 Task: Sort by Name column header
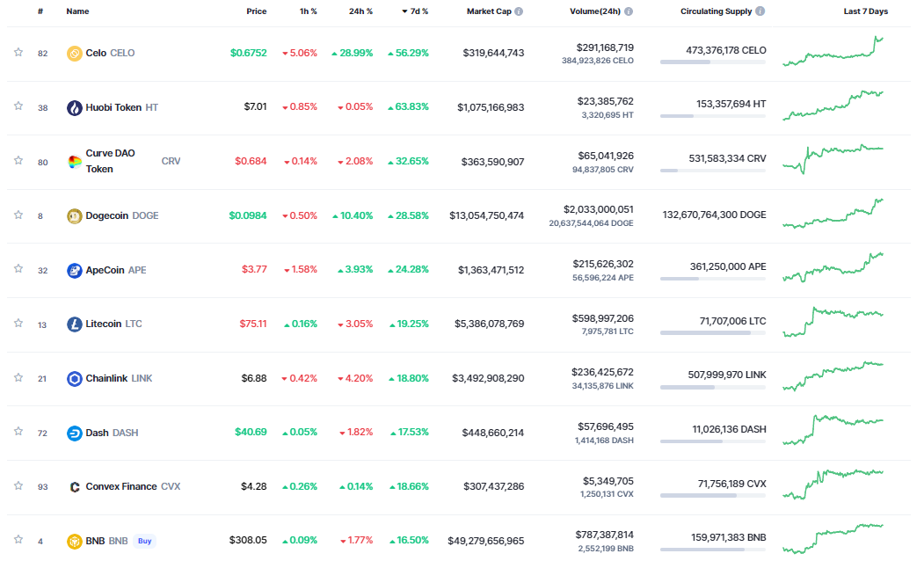pyautogui.click(x=77, y=11)
